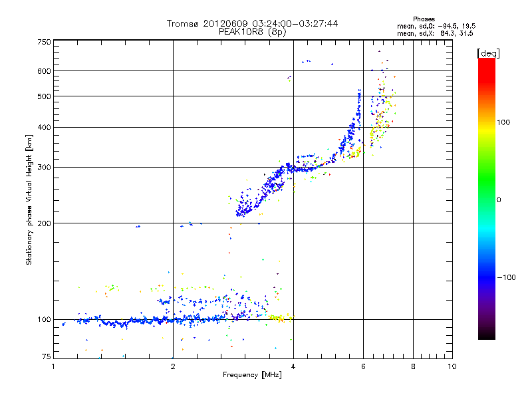532x399 pixels.
Task: Click the 'Phases' heading text
Action: point(424,19)
